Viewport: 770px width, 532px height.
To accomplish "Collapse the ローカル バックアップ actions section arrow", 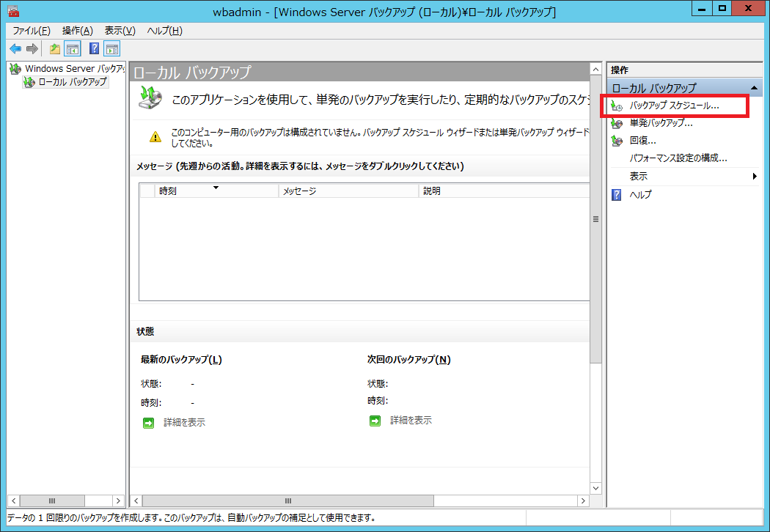I will click(754, 88).
